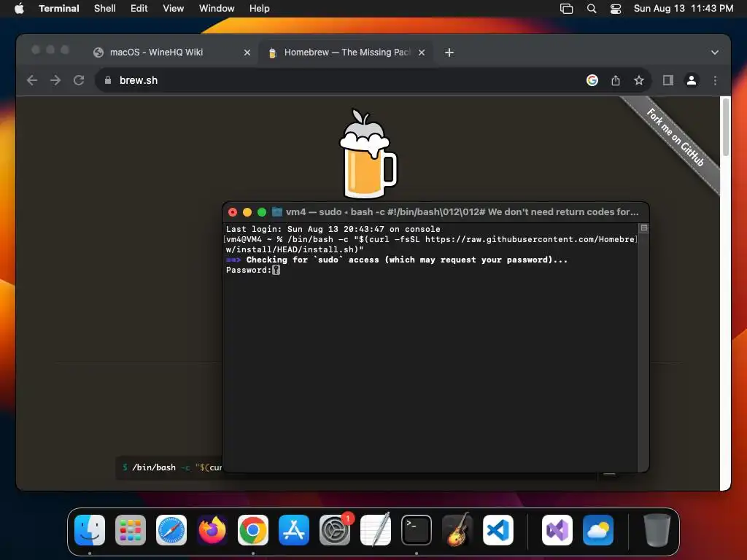Click the date and time in menu bar
747x560 pixels.
point(684,8)
